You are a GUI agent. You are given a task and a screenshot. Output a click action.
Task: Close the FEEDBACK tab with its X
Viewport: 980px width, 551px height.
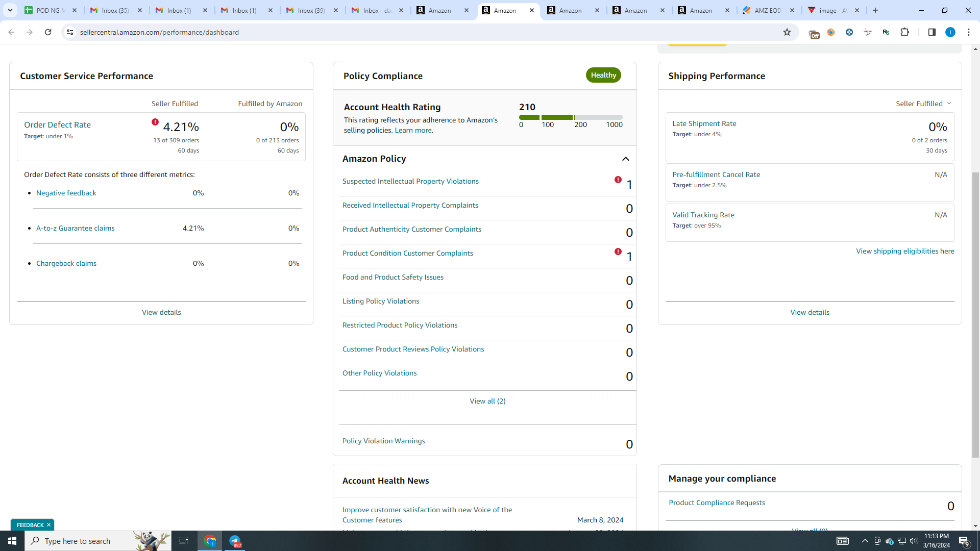(48, 525)
